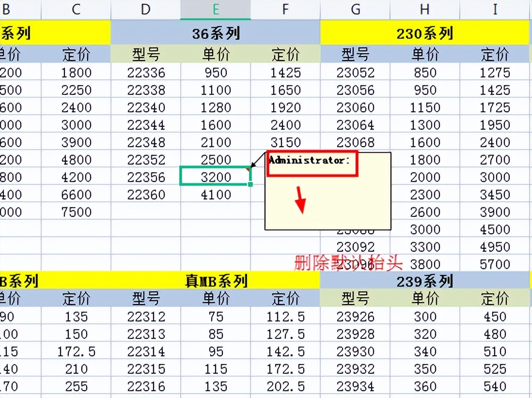Select the model cell '23056'
532x398 pixels.
pos(355,90)
